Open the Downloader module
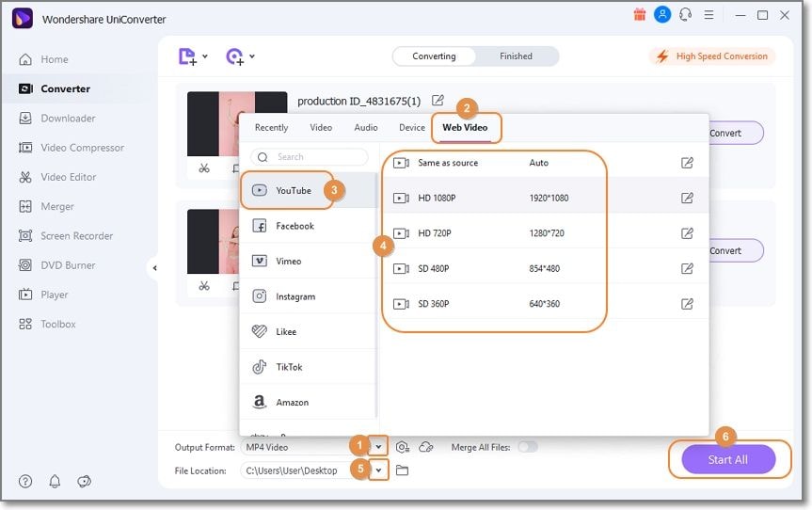Screen dimensions: 812x510 click(x=57, y=119)
